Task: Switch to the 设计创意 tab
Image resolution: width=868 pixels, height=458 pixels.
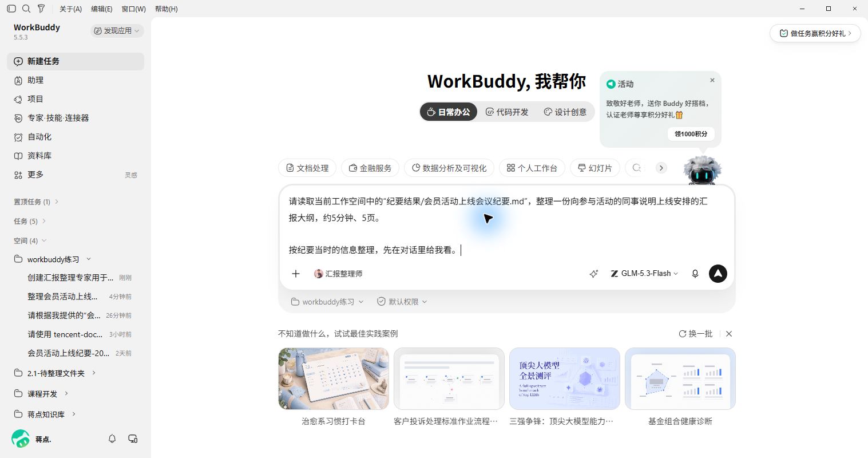Action: 565,112
